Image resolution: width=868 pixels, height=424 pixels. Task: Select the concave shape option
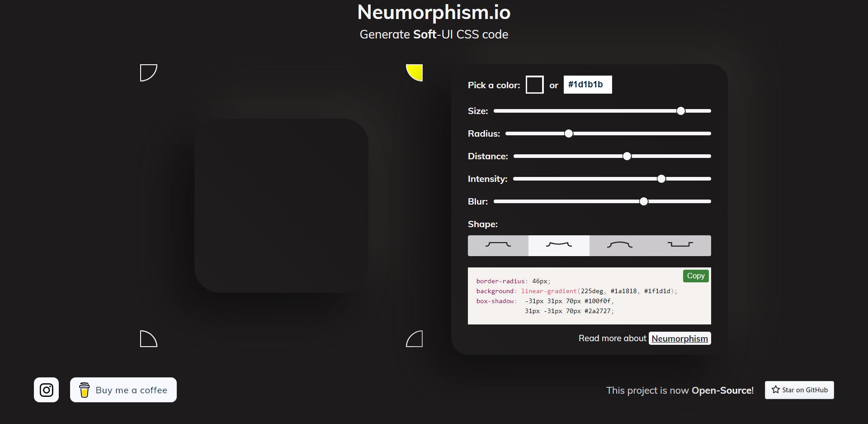(x=559, y=246)
